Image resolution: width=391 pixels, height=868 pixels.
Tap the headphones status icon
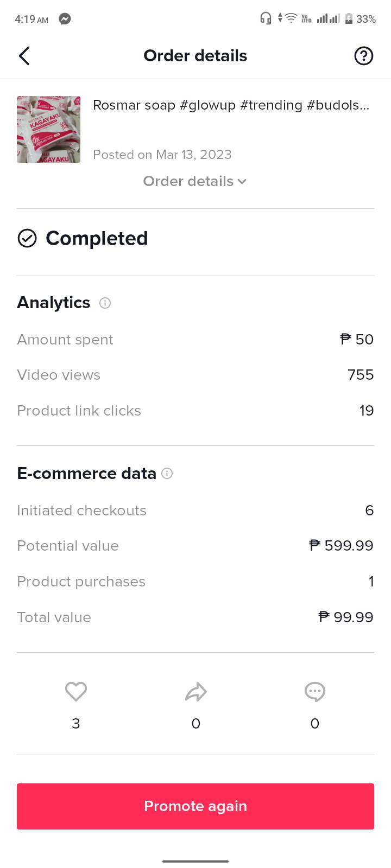[x=266, y=19]
